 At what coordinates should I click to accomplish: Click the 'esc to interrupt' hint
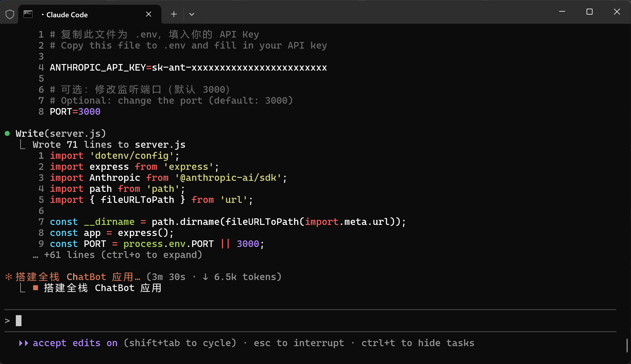(299, 343)
